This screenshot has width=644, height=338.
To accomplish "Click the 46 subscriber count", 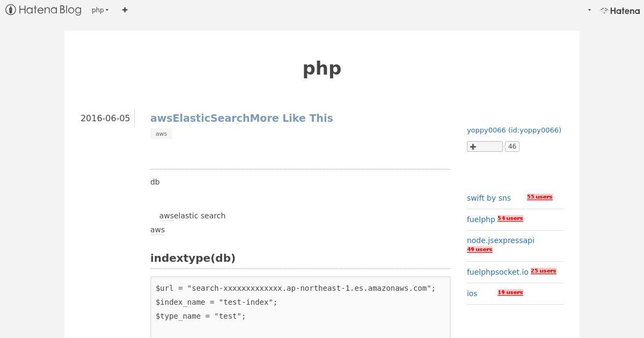I will coord(512,146).
